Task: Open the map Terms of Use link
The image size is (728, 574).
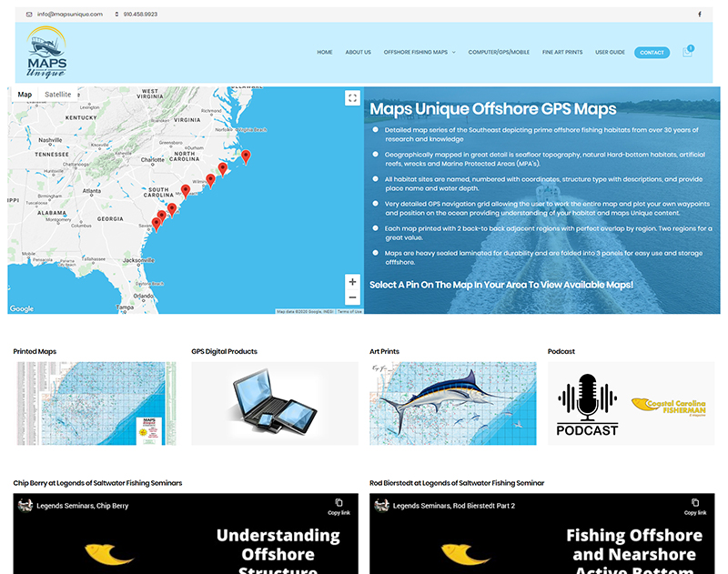Action: (x=349, y=312)
